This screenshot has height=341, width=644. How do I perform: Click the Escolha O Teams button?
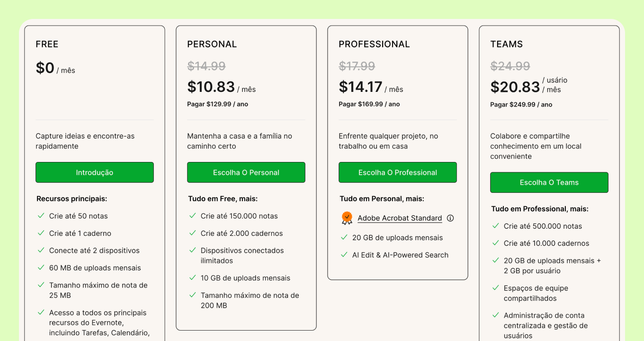click(549, 182)
